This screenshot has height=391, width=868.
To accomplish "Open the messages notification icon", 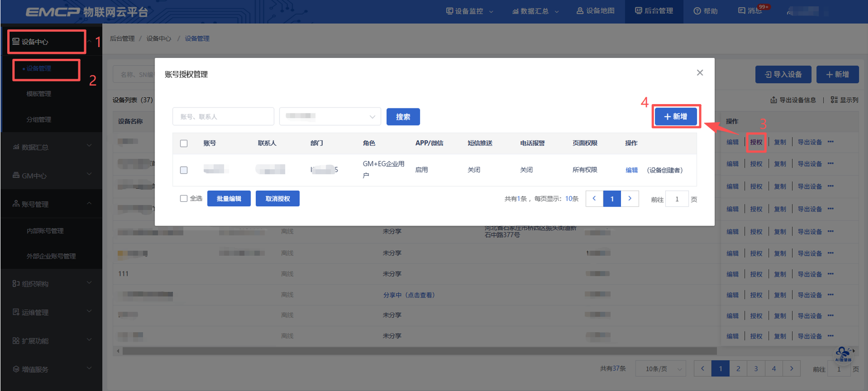I will [x=742, y=11].
